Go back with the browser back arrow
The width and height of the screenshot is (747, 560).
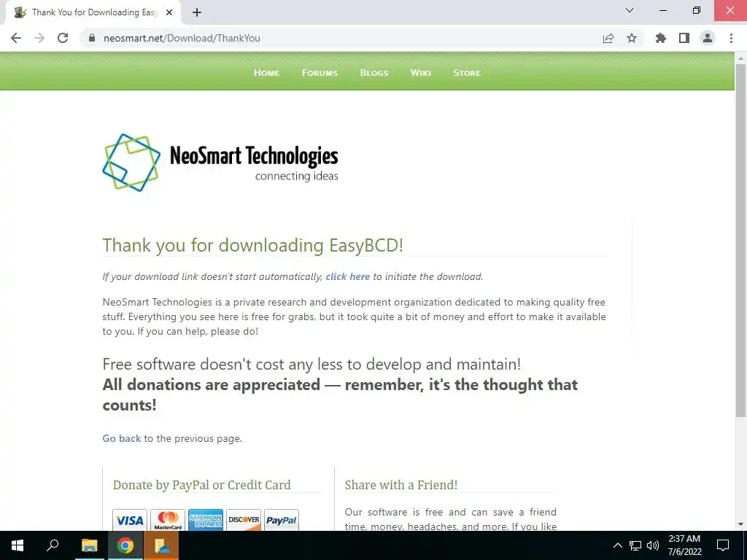point(16,38)
